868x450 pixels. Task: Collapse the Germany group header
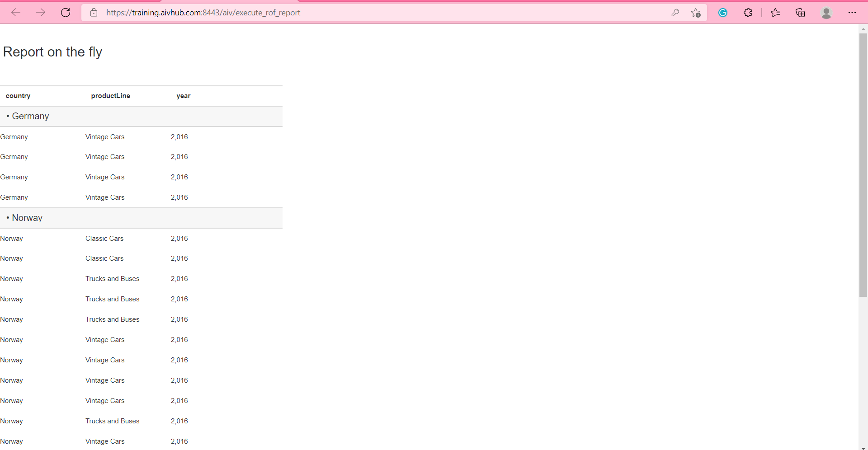click(141, 117)
